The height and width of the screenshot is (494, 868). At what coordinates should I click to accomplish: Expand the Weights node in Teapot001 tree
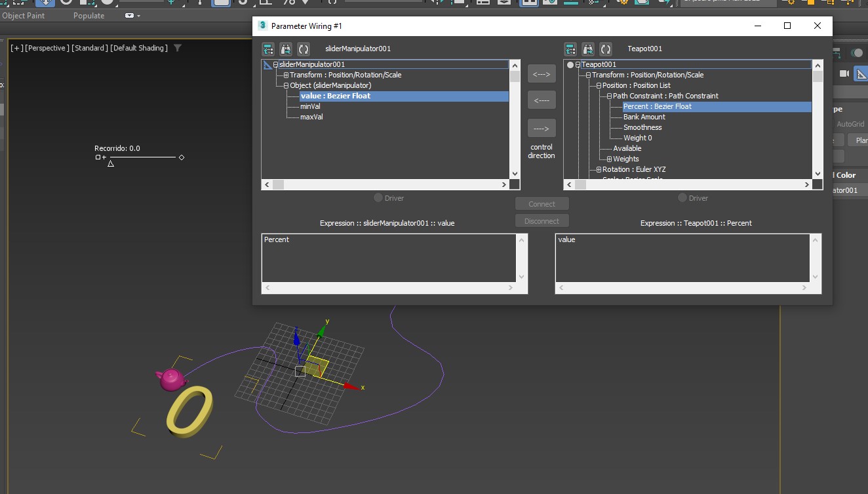click(609, 159)
